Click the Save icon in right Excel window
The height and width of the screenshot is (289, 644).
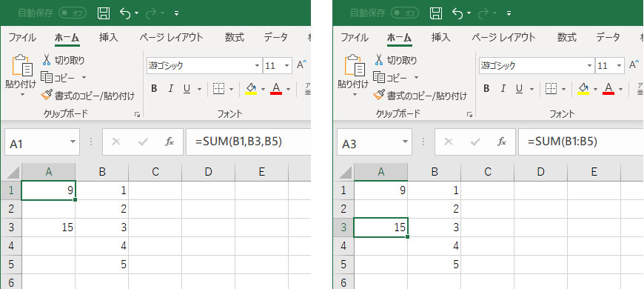click(436, 13)
